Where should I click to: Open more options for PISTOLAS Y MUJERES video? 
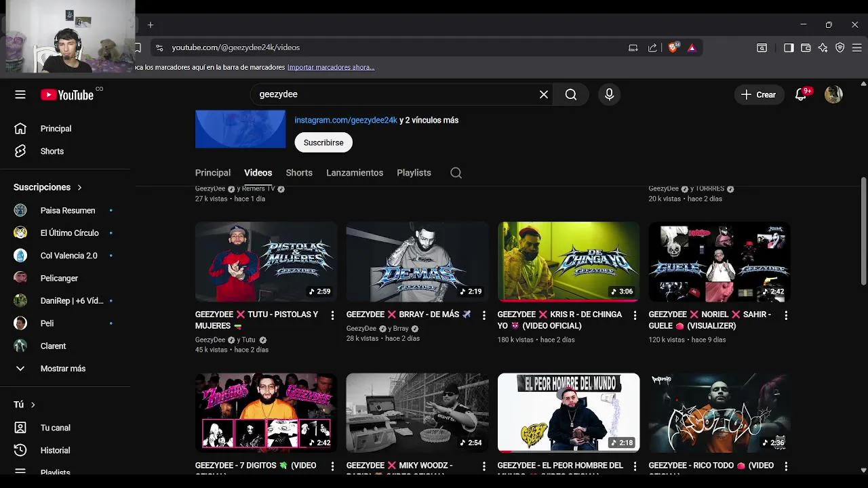point(332,315)
